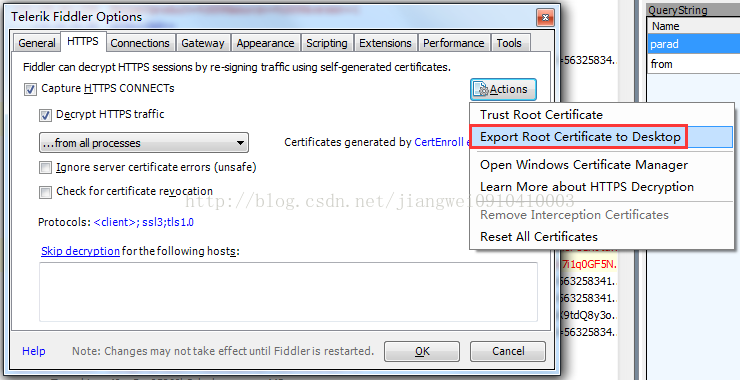This screenshot has width=740, height=380.
Task: Select the 'from' row in QueryString
Action: (x=694, y=64)
